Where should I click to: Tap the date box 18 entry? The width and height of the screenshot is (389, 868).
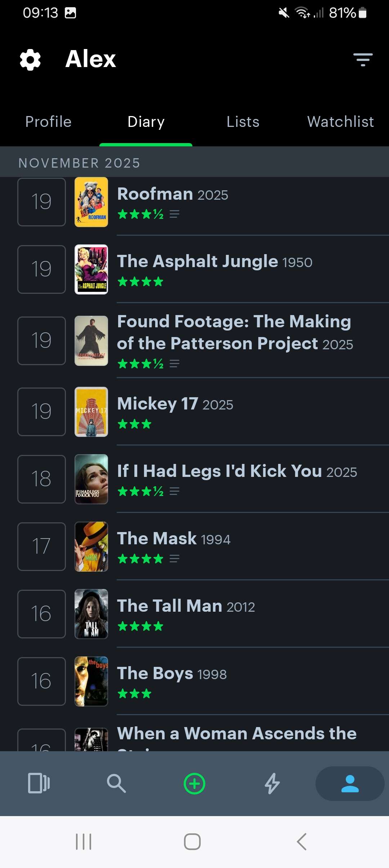coord(41,479)
